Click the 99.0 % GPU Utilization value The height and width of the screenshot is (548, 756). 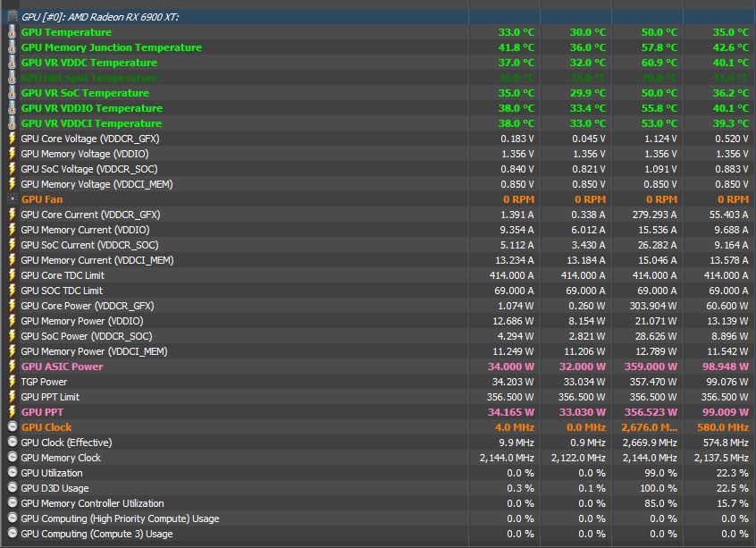pos(660,473)
